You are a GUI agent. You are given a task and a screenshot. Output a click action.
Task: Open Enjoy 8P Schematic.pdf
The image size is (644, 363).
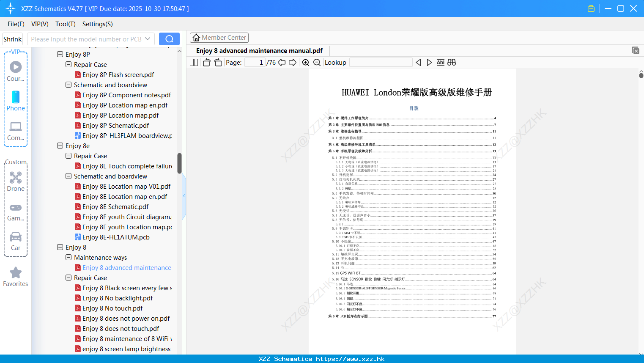pyautogui.click(x=112, y=126)
